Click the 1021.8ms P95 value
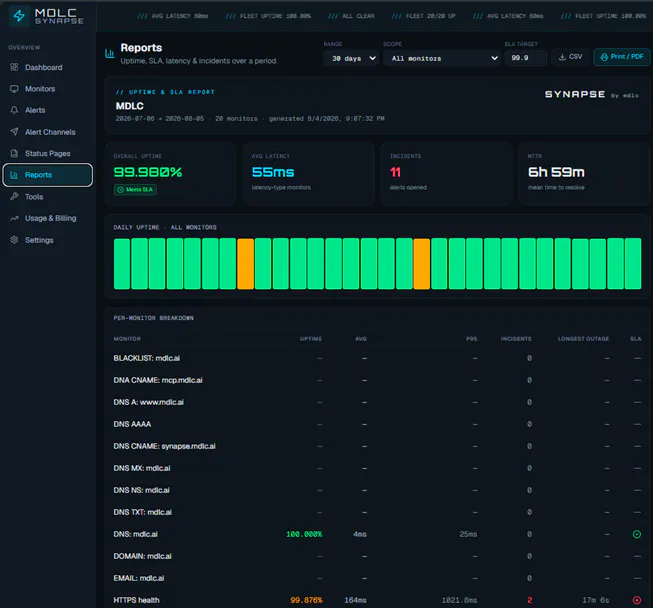This screenshot has width=653, height=608. click(x=459, y=600)
